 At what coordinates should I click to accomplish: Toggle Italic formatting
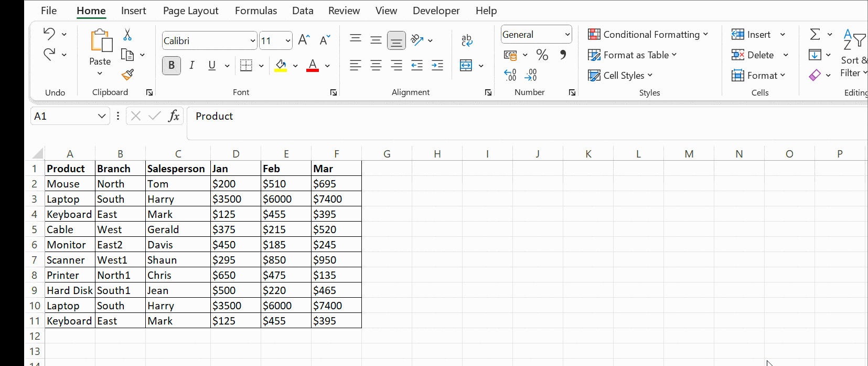[x=192, y=66]
